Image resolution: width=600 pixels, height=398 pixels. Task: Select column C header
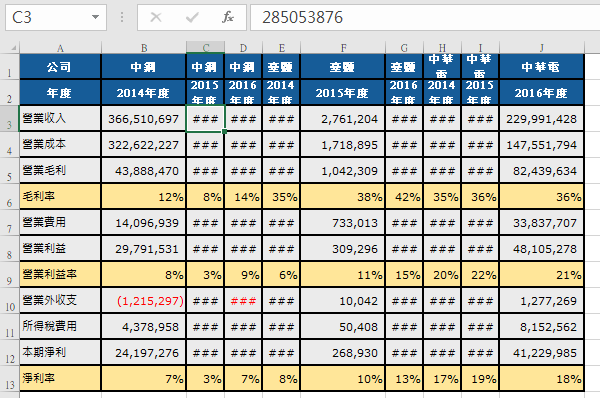tap(205, 48)
